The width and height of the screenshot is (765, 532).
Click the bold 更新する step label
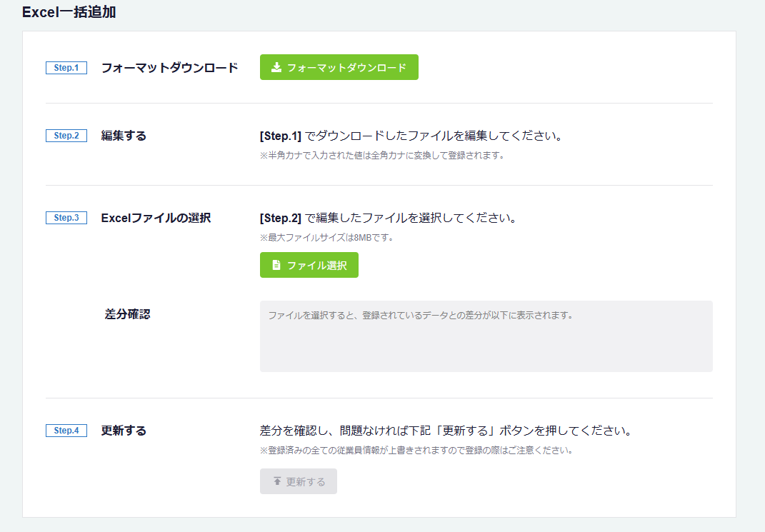(124, 431)
